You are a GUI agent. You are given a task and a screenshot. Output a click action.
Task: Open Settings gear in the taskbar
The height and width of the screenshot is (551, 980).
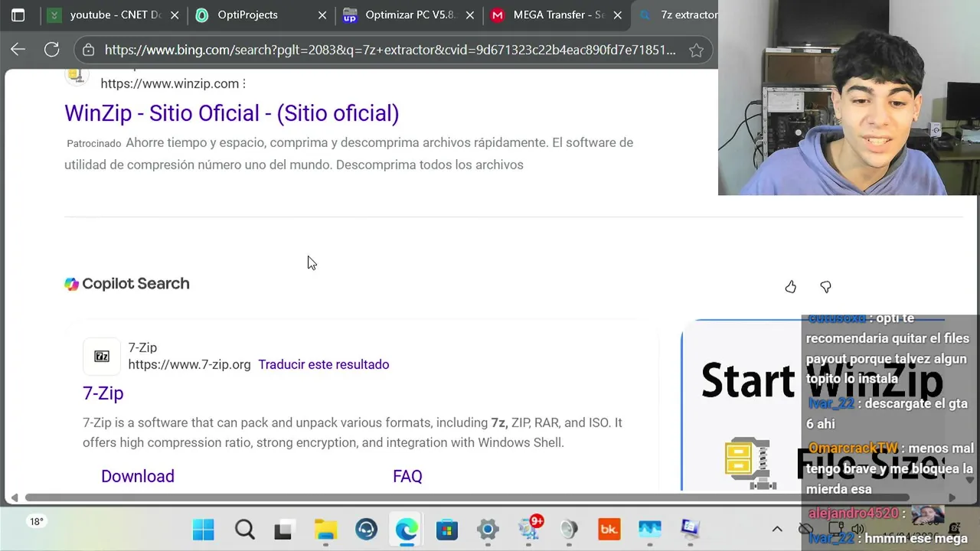pyautogui.click(x=488, y=529)
